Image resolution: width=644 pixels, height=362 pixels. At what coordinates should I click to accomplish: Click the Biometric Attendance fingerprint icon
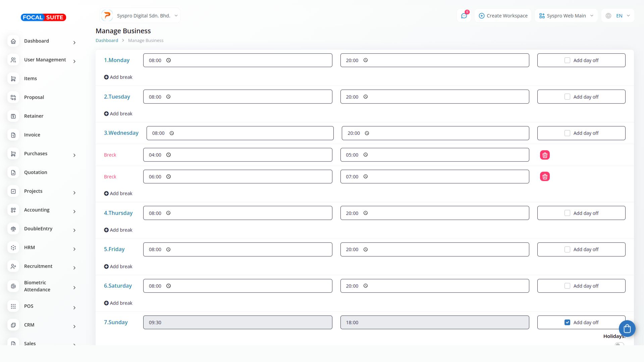(x=13, y=286)
